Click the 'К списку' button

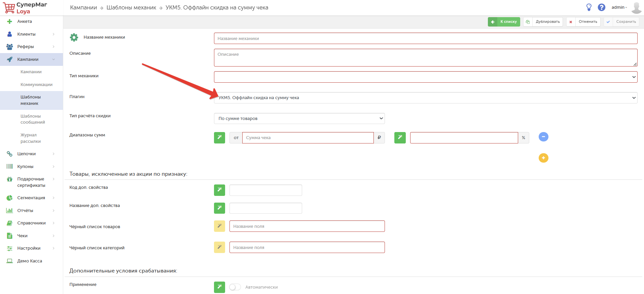tap(504, 22)
